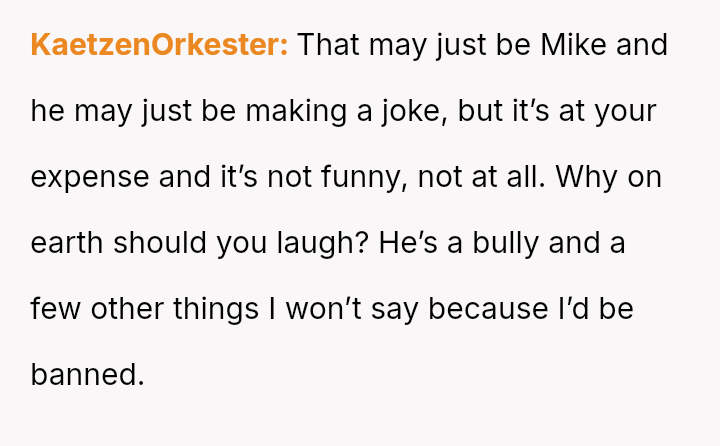720x446 pixels.
Task: Click the word "because" in the comment
Action: (x=487, y=309)
